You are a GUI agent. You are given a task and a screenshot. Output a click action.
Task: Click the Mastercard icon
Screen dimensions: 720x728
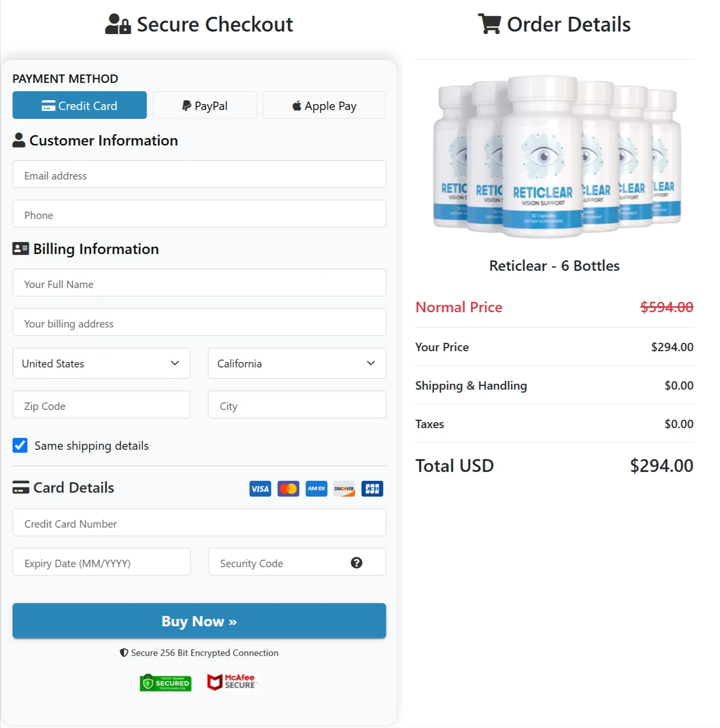click(288, 488)
